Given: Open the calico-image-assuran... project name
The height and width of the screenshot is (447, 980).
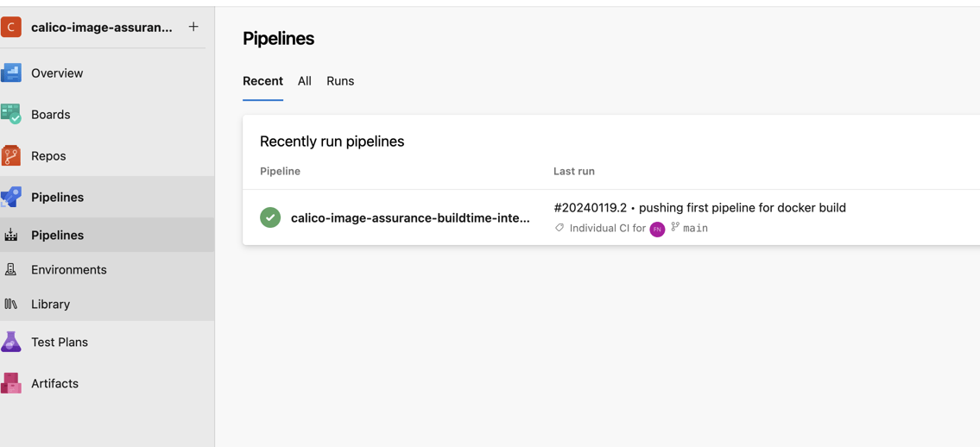Looking at the screenshot, I should click(x=101, y=27).
